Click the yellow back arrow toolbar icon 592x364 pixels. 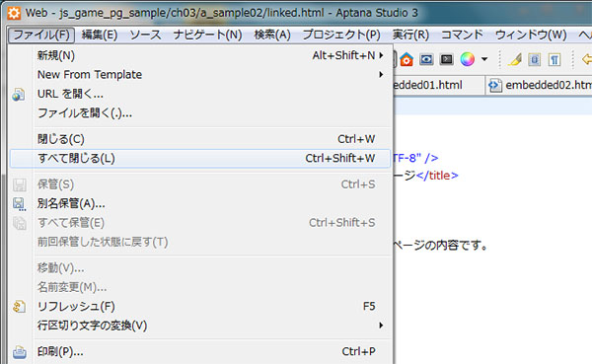point(587,59)
